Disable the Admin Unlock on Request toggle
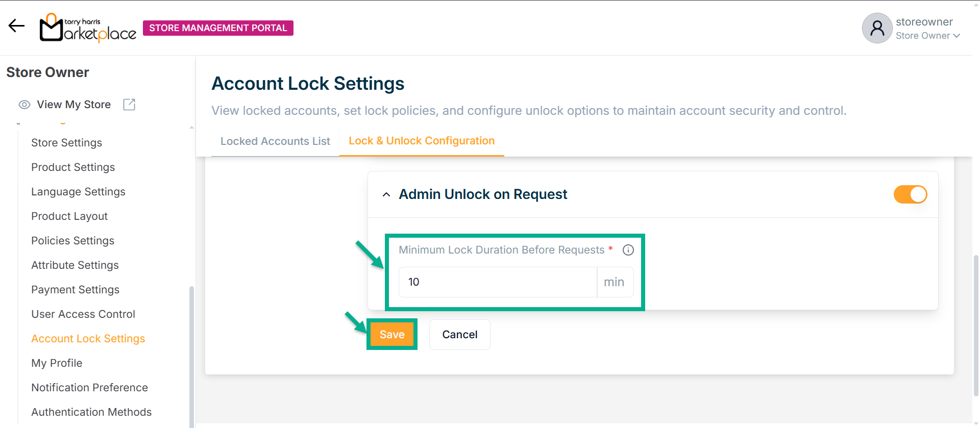 (x=910, y=194)
